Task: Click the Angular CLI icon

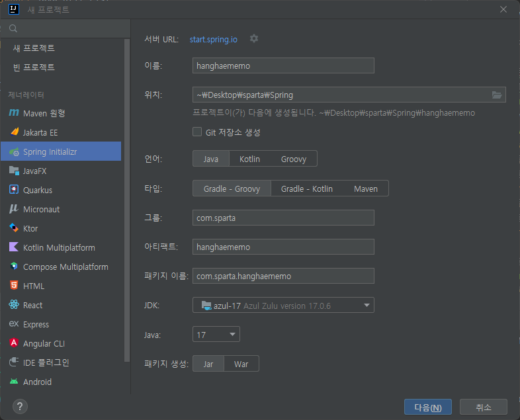Action: [x=14, y=343]
